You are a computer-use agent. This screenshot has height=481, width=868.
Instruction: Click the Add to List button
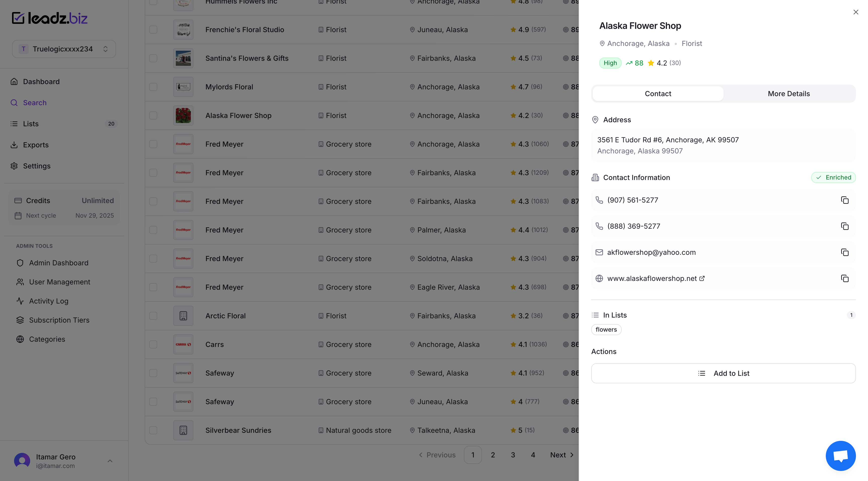(x=723, y=373)
